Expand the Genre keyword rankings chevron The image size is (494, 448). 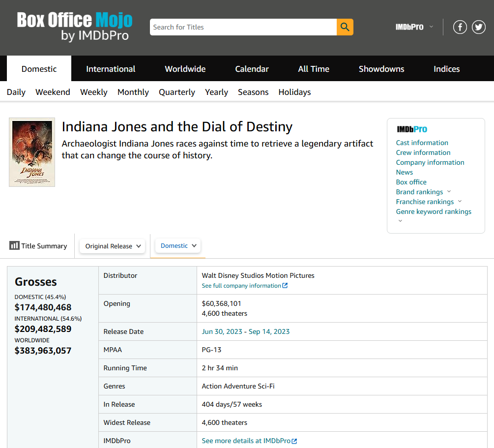coord(400,221)
